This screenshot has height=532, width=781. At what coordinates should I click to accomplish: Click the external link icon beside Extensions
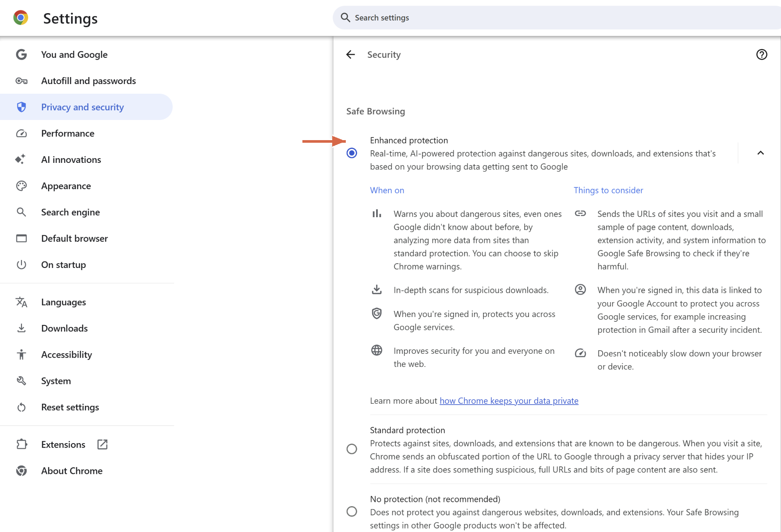click(102, 444)
